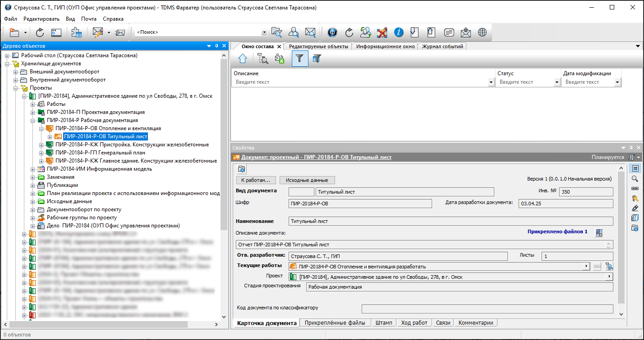Click the object tree vertical scrollbar
Viewport: 644px width, 340px height.
coord(224,145)
